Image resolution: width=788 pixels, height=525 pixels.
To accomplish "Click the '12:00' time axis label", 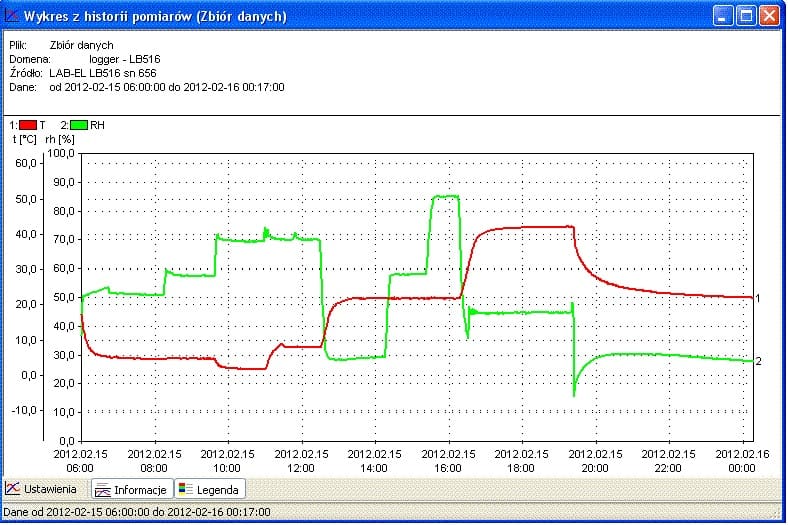I will click(x=301, y=468).
